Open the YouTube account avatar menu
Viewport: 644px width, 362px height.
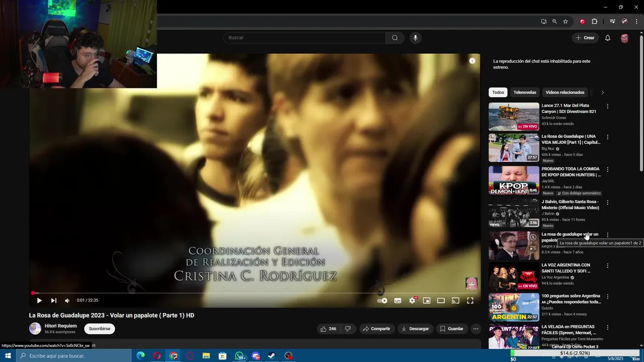(624, 38)
